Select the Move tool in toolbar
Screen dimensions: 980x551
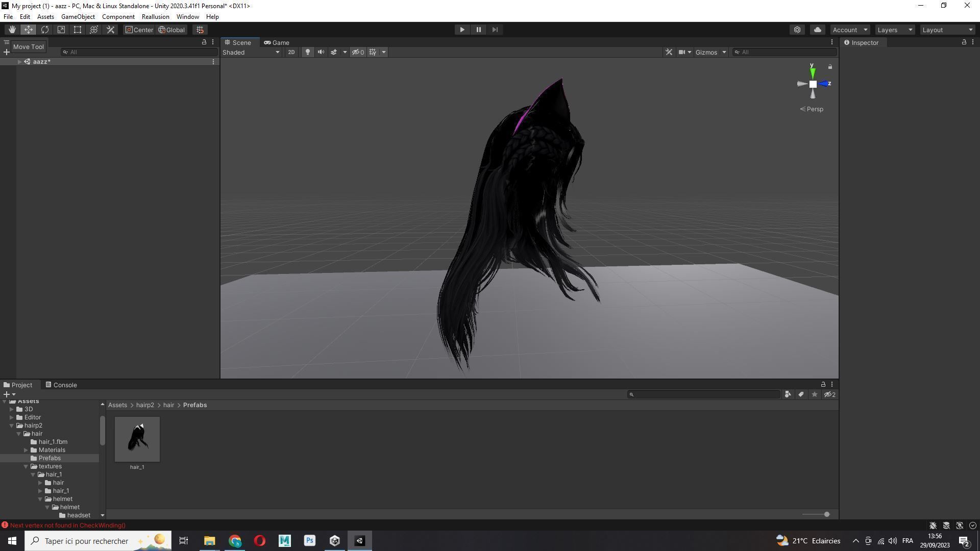coord(29,30)
